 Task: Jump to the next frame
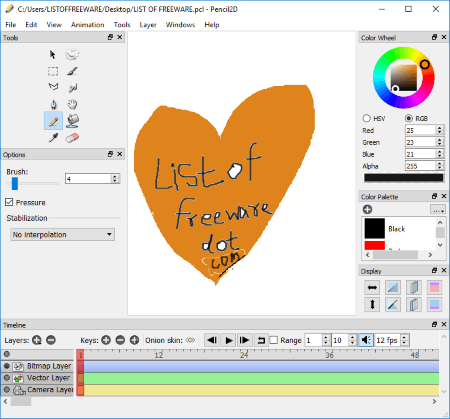tap(244, 340)
